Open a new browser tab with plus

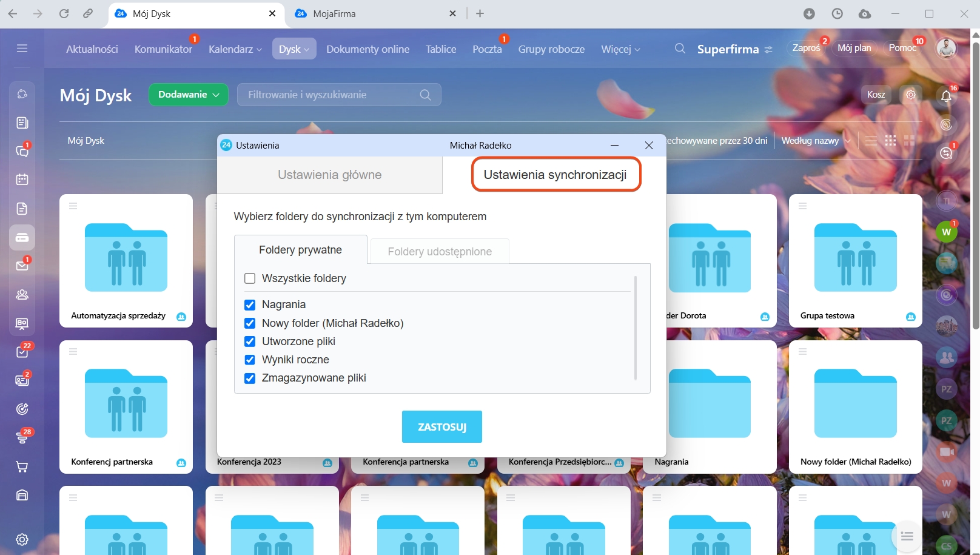point(480,13)
